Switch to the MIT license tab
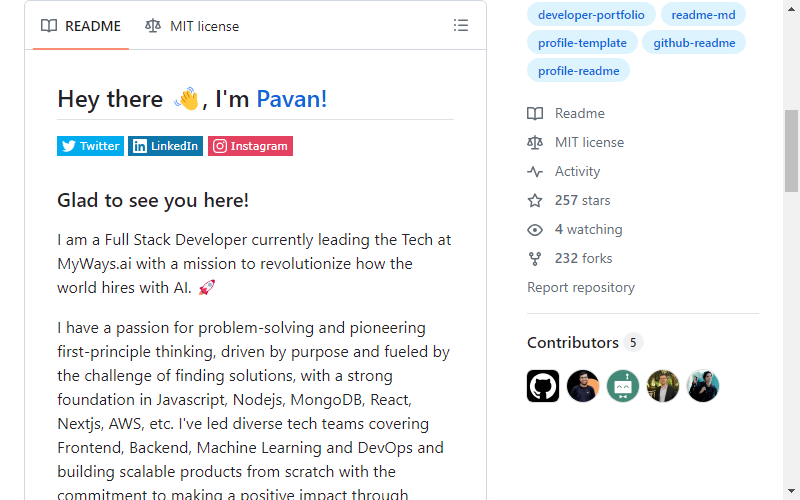 click(192, 26)
